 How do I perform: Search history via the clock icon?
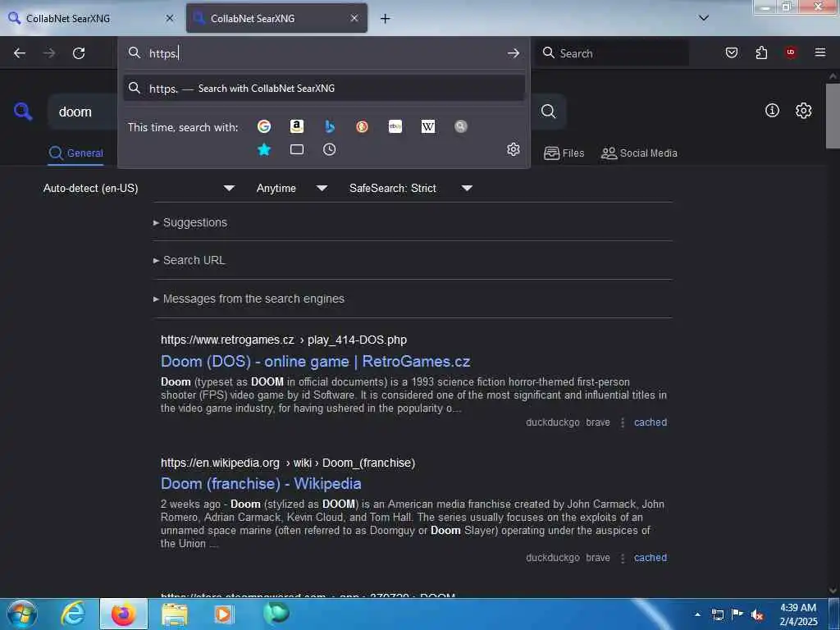pos(330,149)
